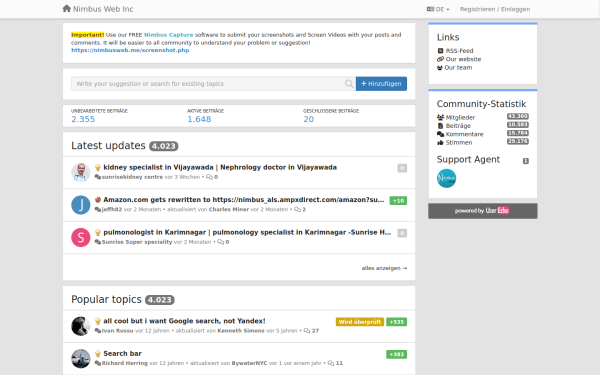Click bug icon beside Amazon.com topic
Screen dimensions: 600x375
(98, 200)
